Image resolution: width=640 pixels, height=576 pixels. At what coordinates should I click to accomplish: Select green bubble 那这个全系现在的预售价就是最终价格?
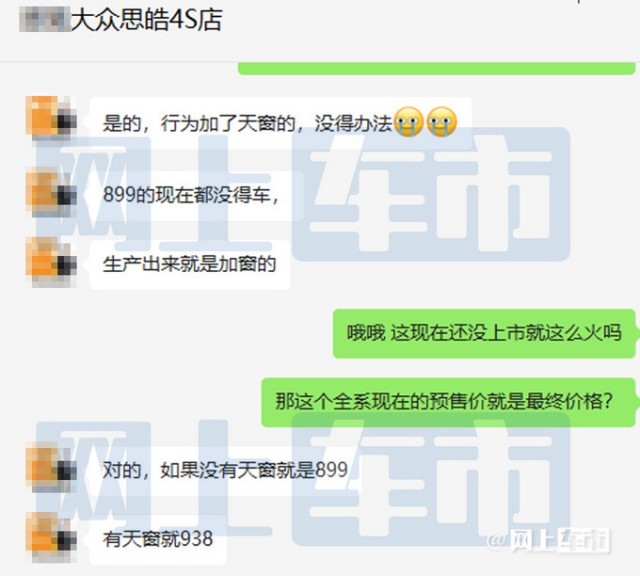point(448,402)
